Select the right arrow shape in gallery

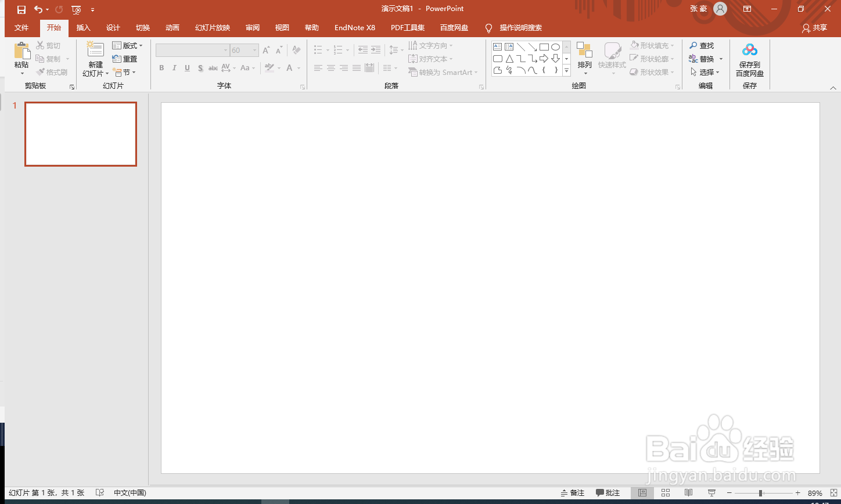click(x=544, y=59)
